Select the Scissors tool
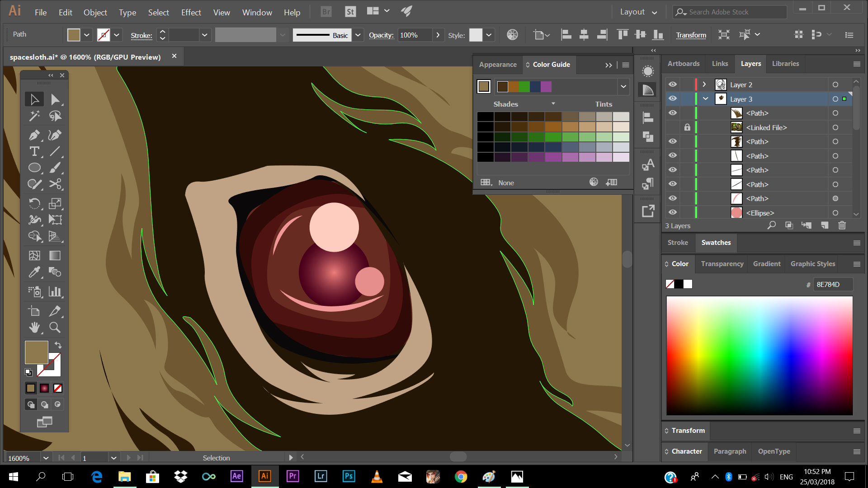 tap(55, 184)
